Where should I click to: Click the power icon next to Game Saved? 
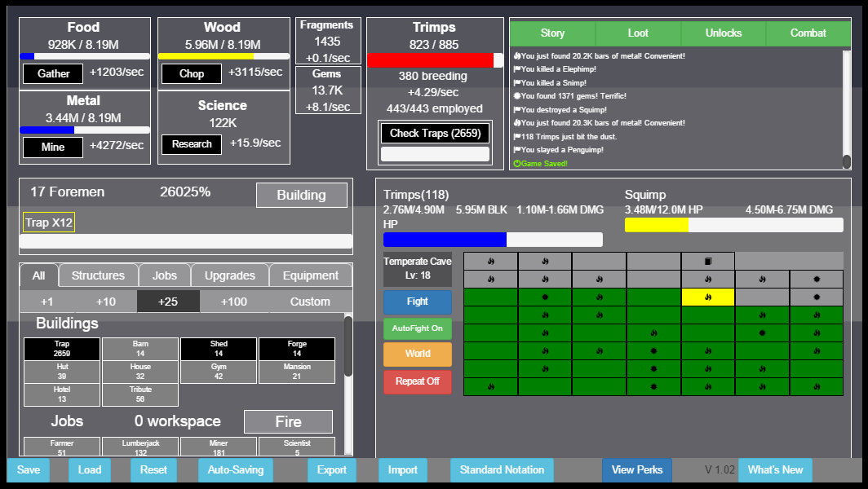coord(516,164)
